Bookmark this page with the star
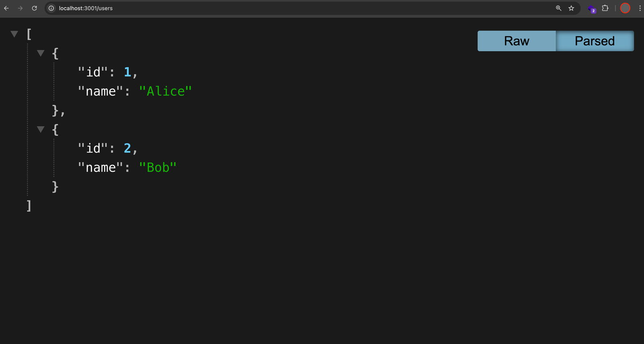The width and height of the screenshot is (644, 344). click(x=571, y=8)
